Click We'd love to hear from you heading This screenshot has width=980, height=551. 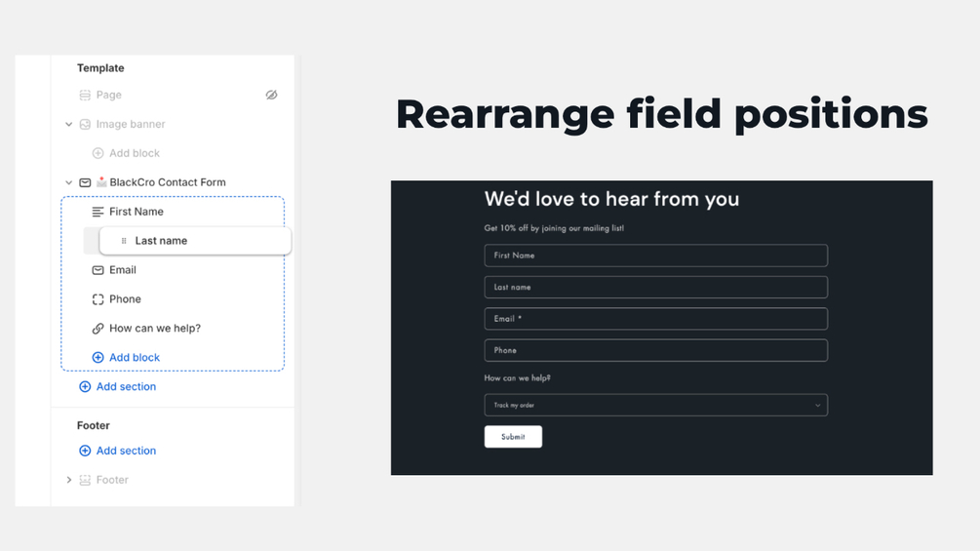click(611, 199)
